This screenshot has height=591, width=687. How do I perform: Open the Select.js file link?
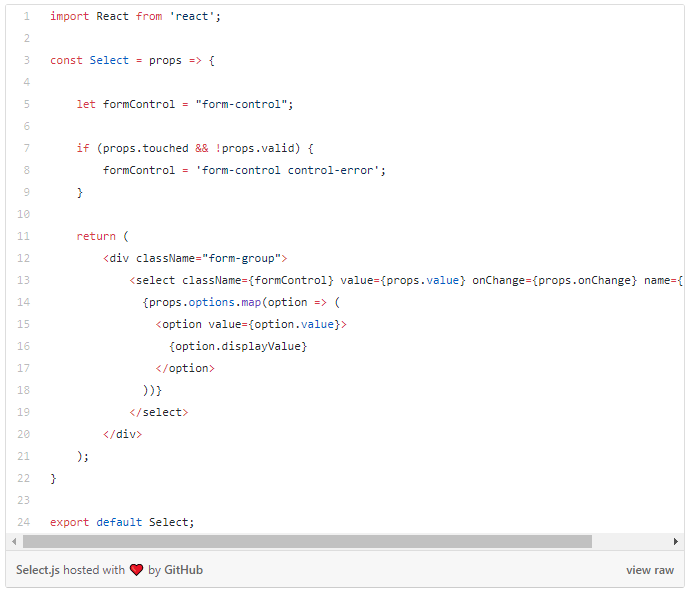[x=38, y=570]
